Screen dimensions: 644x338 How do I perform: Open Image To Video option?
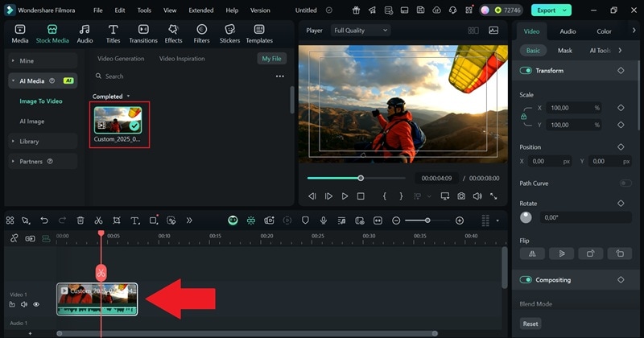point(41,101)
